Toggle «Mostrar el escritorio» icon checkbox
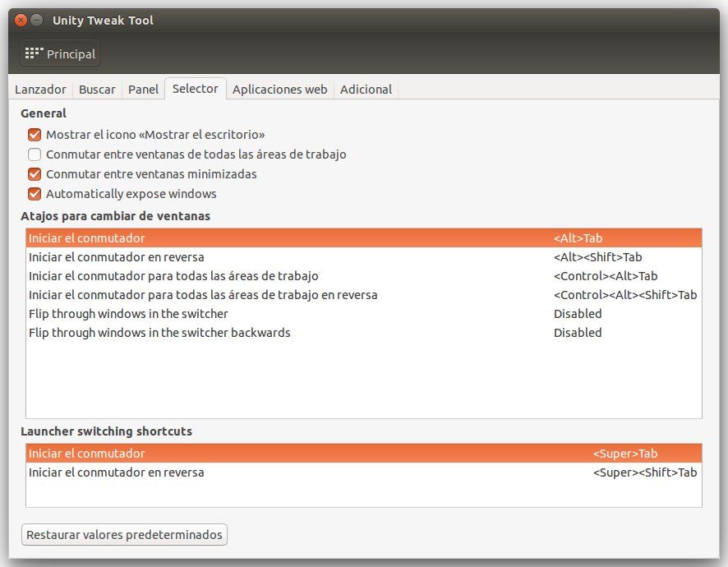This screenshot has width=728, height=567. [35, 135]
